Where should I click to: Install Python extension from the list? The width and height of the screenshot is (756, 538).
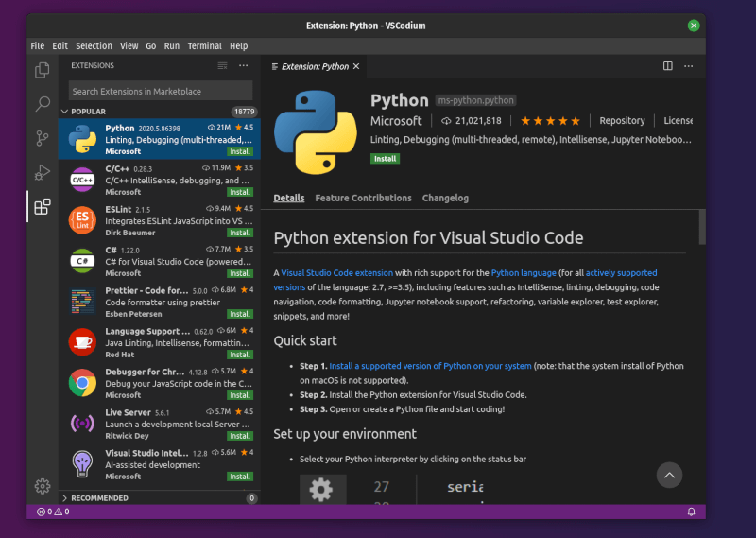[x=240, y=151]
